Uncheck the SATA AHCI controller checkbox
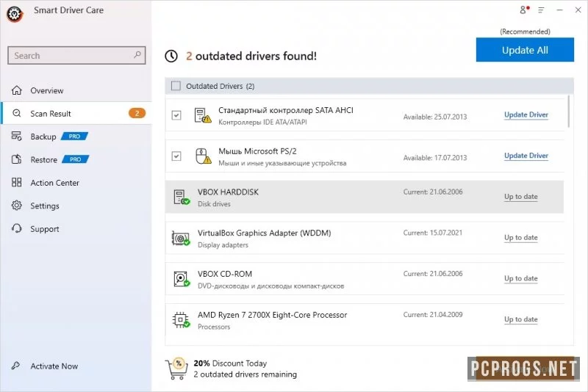 tap(176, 115)
